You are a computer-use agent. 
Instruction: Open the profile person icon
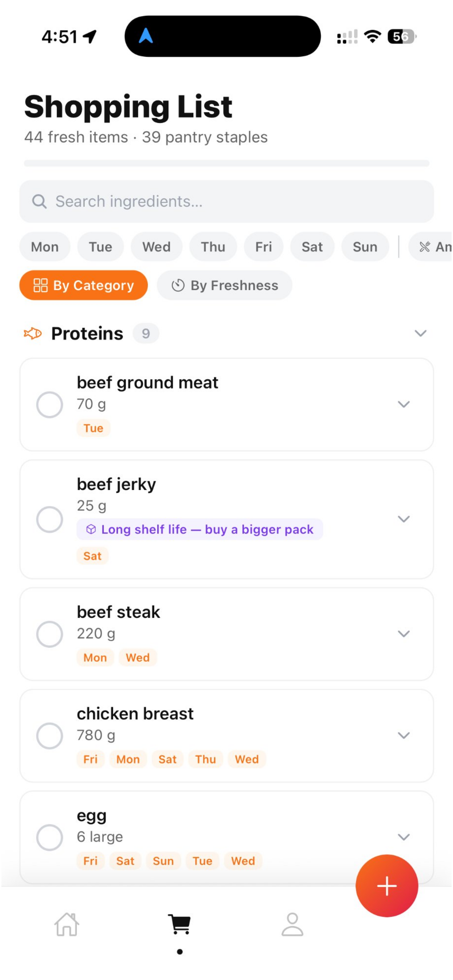click(292, 925)
